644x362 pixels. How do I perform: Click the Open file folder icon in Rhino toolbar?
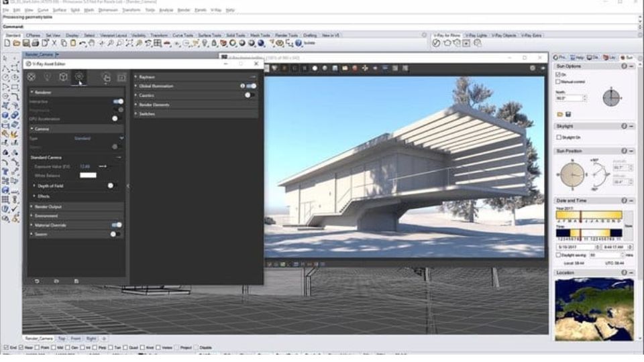(x=16, y=43)
